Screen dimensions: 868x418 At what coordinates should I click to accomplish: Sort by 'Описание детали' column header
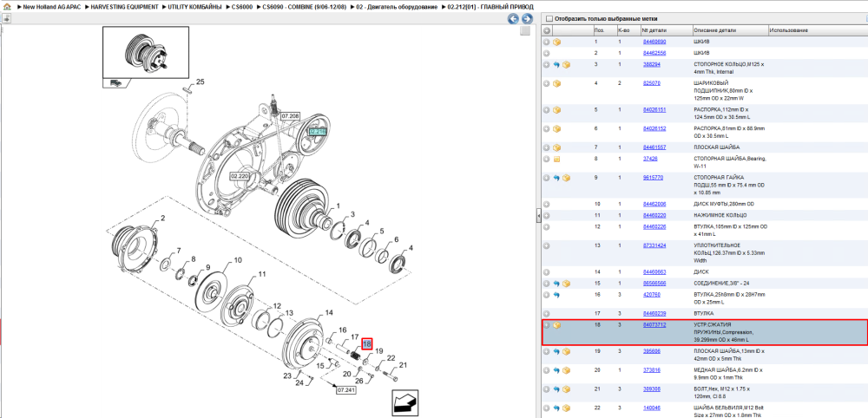coord(730,30)
